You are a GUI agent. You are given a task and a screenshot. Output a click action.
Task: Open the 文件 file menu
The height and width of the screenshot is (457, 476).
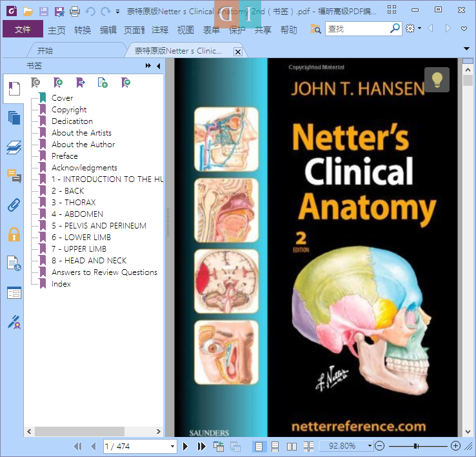click(23, 29)
